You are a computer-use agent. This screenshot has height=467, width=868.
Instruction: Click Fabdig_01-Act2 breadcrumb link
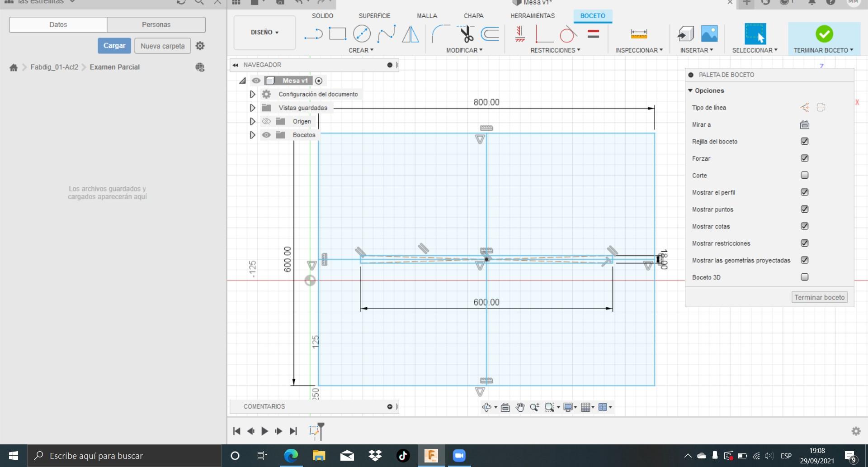(x=54, y=67)
